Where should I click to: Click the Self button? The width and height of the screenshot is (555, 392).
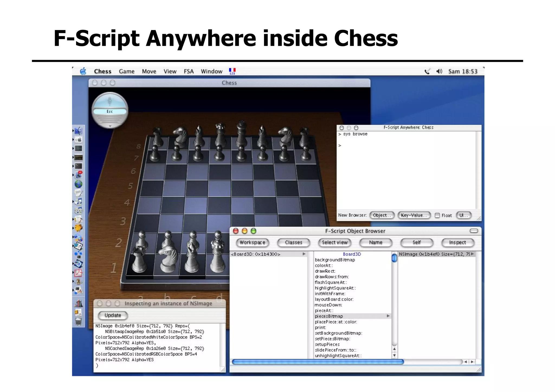click(x=417, y=242)
